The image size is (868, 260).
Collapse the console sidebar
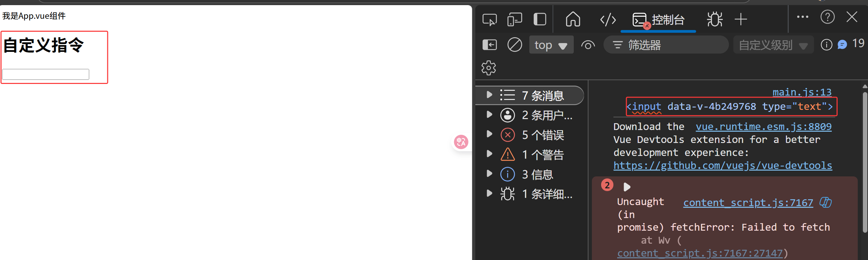(489, 45)
